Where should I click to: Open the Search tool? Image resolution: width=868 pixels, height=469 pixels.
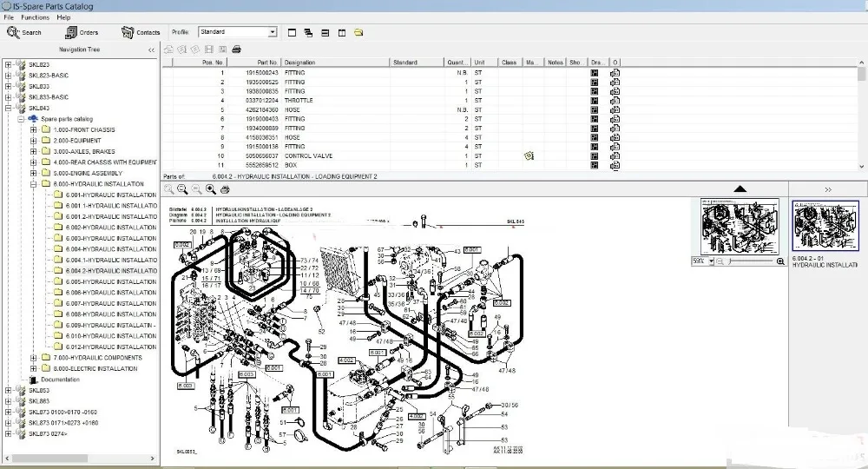(x=23, y=32)
